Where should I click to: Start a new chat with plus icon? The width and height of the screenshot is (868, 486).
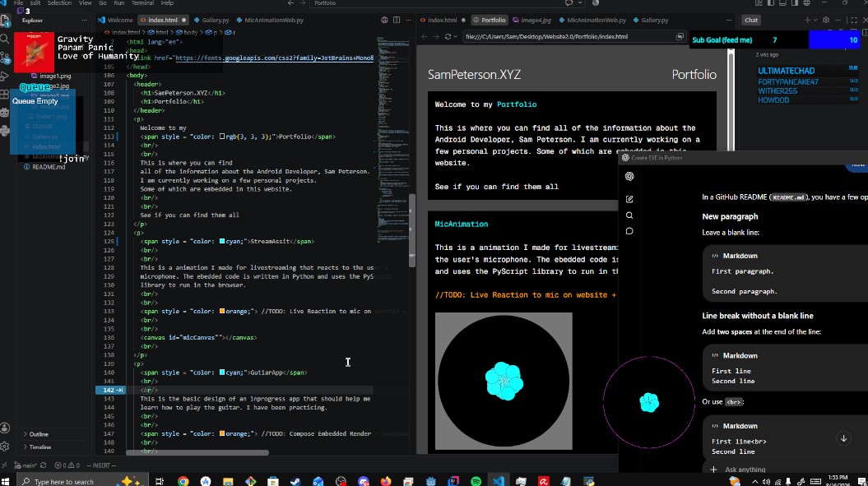coord(807,20)
